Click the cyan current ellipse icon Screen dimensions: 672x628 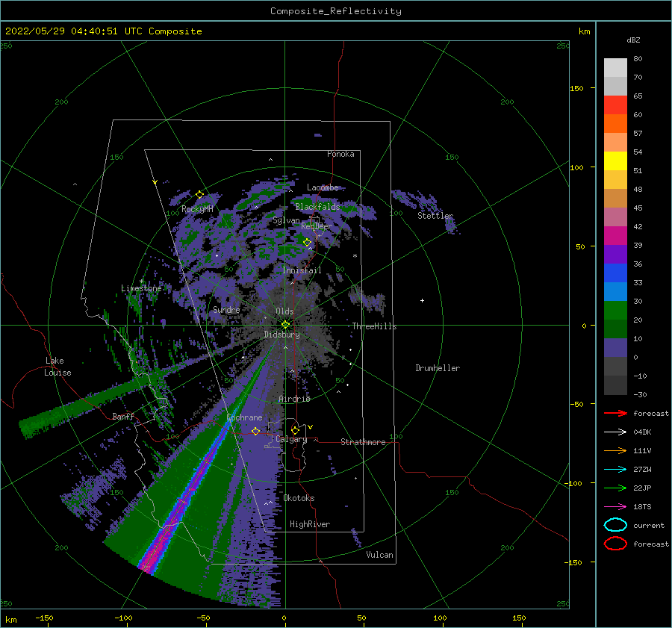point(615,525)
